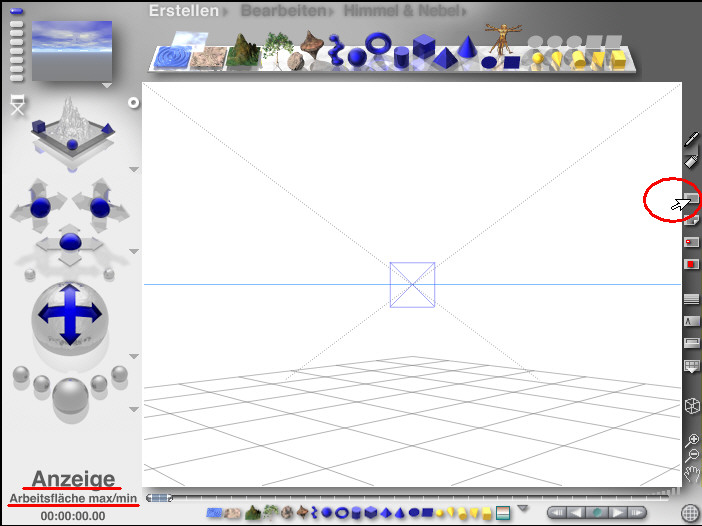The height and width of the screenshot is (526, 702).
Task: Step to previous frame
Action: [576, 513]
